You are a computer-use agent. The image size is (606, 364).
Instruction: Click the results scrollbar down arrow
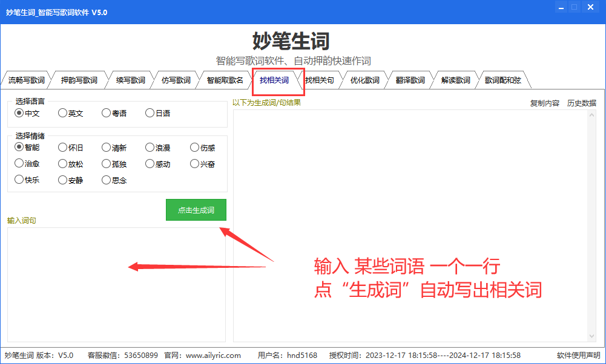(591, 337)
